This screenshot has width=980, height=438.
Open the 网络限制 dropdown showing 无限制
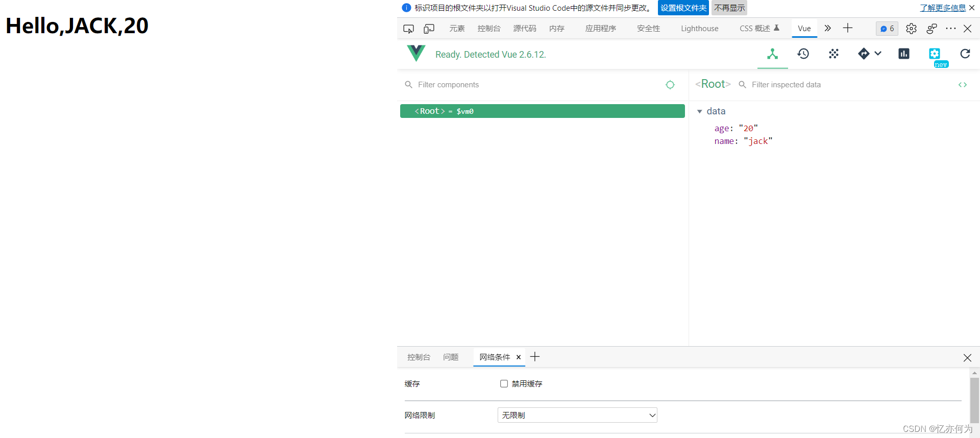(577, 415)
